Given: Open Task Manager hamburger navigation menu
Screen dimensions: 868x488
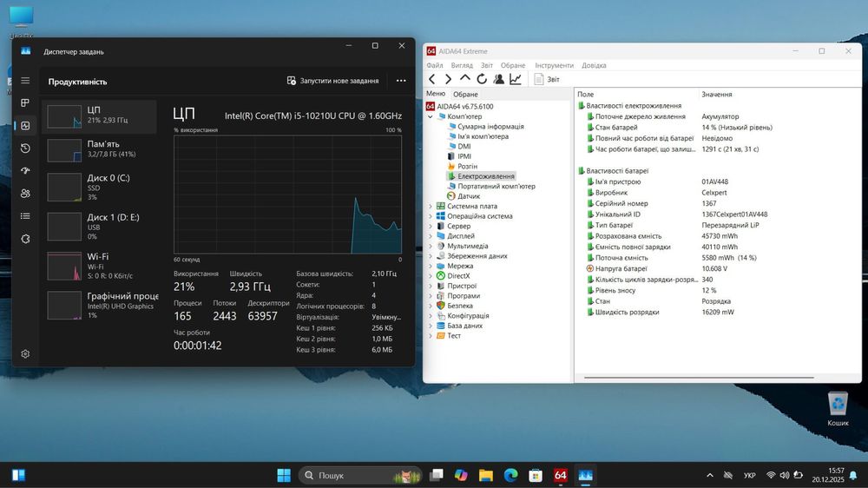Looking at the screenshot, I should coord(25,80).
